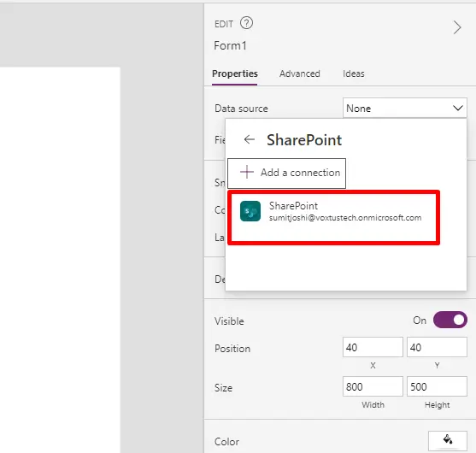Click the EDIT label
The image size is (476, 453).
pyautogui.click(x=224, y=24)
